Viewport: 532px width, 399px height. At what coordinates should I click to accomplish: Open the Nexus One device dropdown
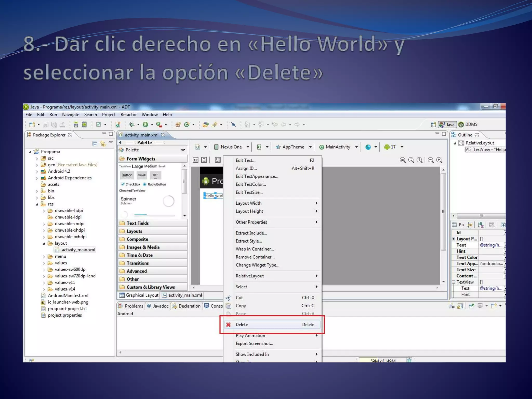[x=231, y=147]
